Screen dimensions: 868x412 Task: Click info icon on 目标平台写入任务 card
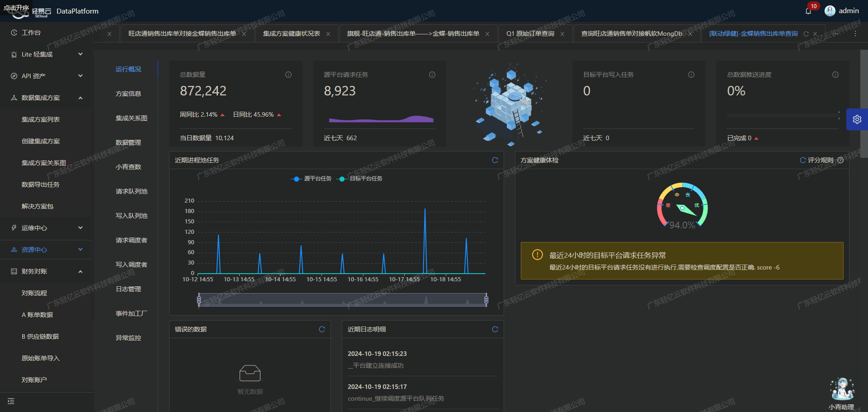coord(691,75)
